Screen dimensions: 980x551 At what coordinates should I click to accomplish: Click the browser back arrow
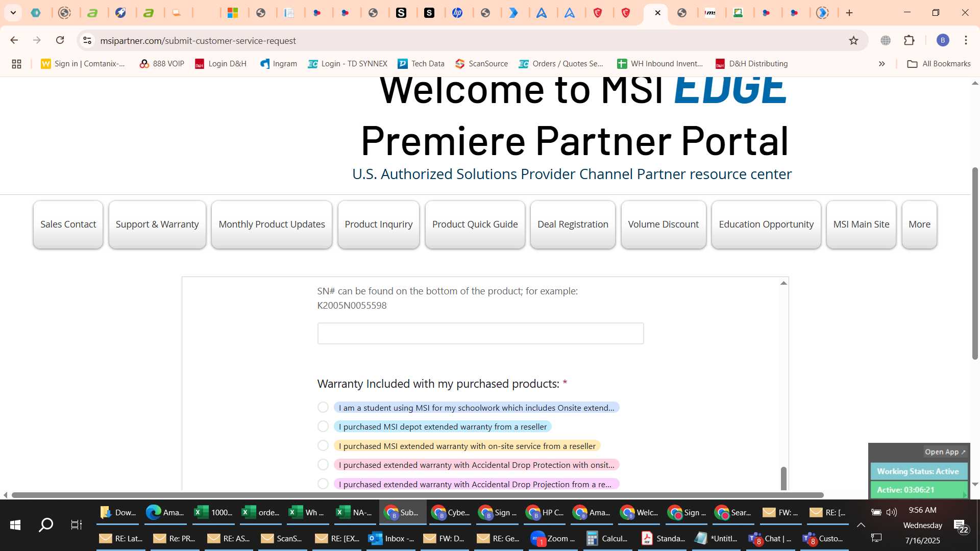point(14,40)
